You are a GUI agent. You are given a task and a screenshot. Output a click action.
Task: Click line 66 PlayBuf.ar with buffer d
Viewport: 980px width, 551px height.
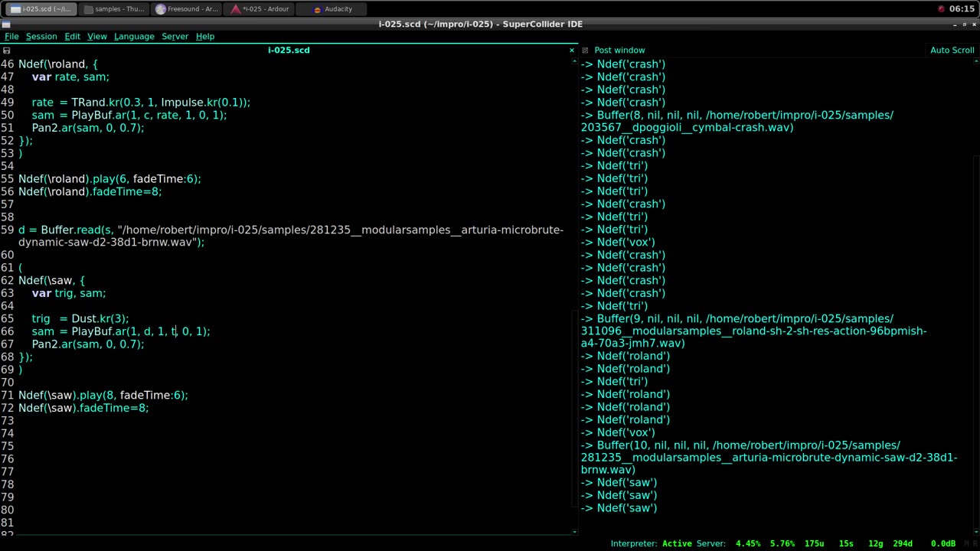tap(121, 331)
